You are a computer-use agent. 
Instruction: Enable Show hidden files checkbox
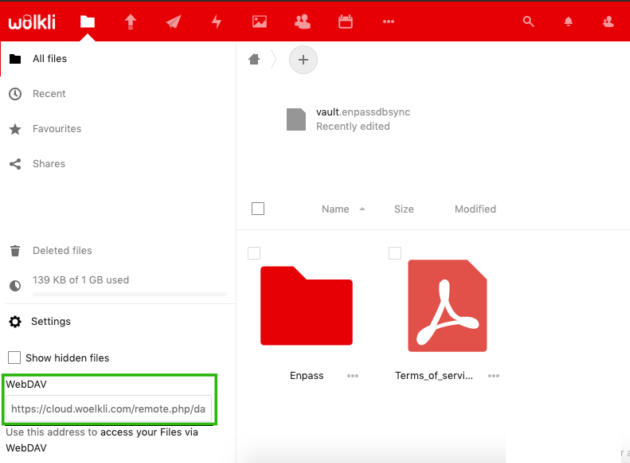tap(14, 357)
